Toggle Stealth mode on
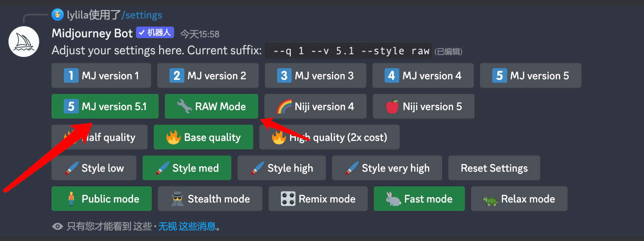Screen dimensions: 644x241 tap(210, 199)
